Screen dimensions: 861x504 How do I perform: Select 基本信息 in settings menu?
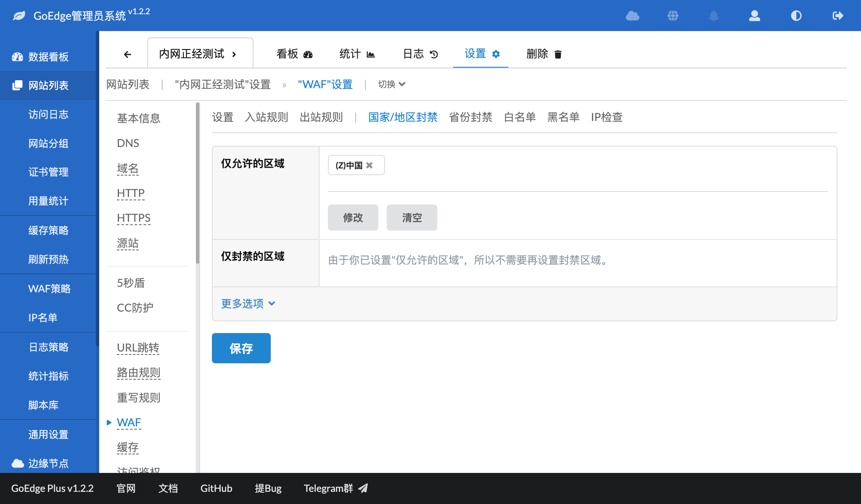coord(139,118)
